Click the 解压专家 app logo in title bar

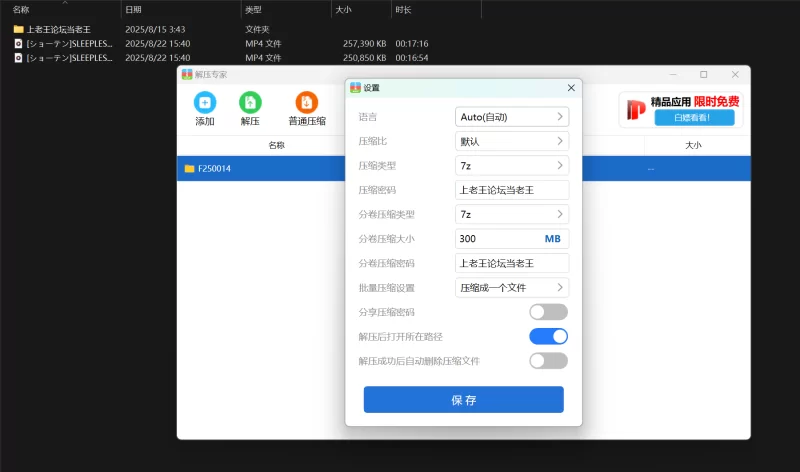point(187,74)
